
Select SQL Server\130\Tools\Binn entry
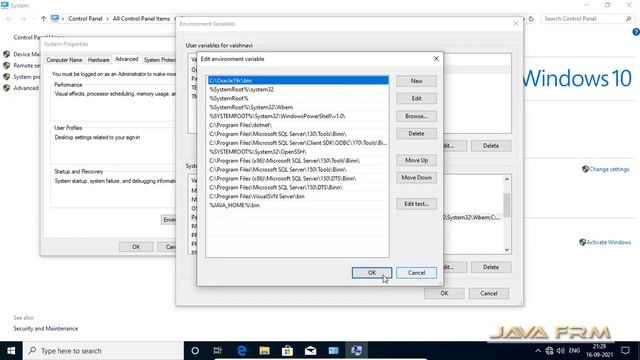pos(298,134)
